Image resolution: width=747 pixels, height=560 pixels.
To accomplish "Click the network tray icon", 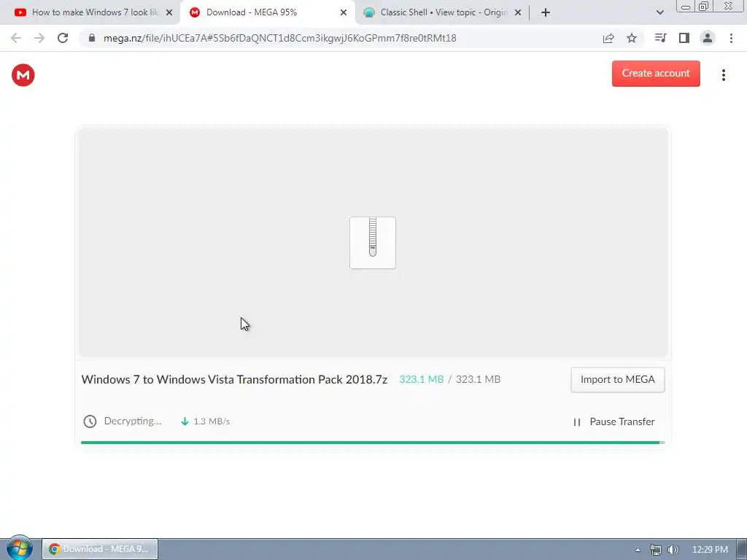I will (x=656, y=550).
